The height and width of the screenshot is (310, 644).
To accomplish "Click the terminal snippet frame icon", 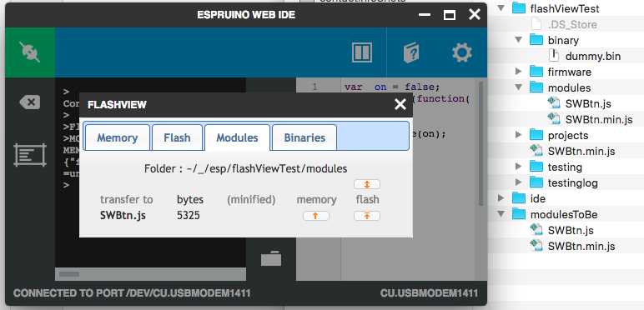I will pos(29,155).
